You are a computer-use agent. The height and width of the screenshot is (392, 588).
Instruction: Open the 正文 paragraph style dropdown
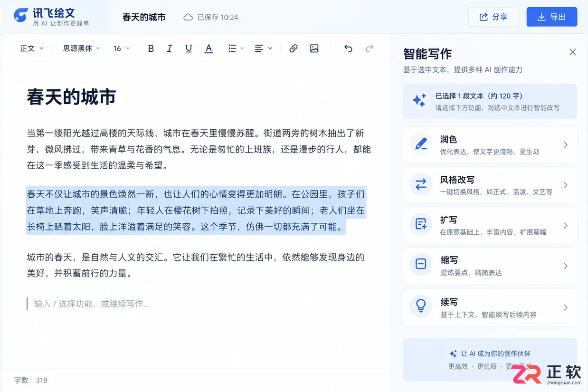tap(31, 48)
